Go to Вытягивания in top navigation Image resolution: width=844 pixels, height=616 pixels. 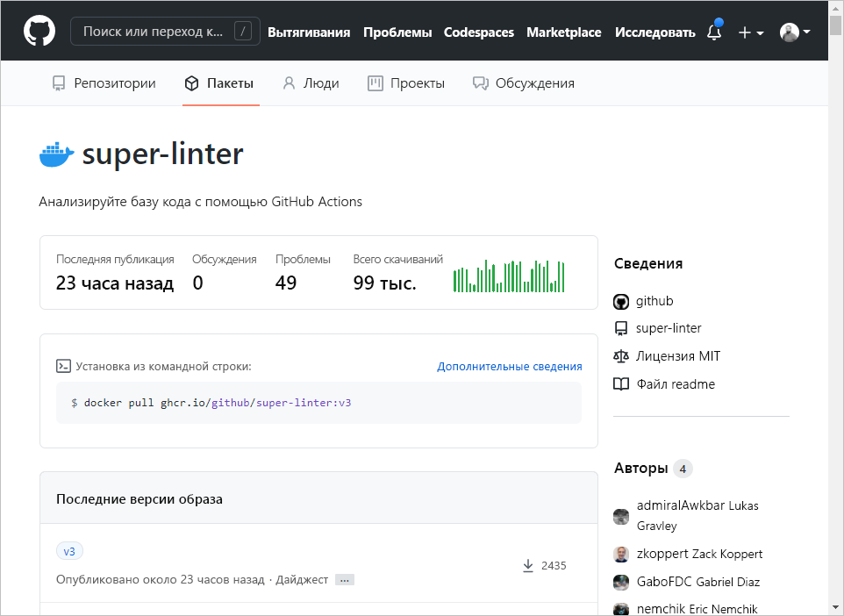tap(309, 32)
